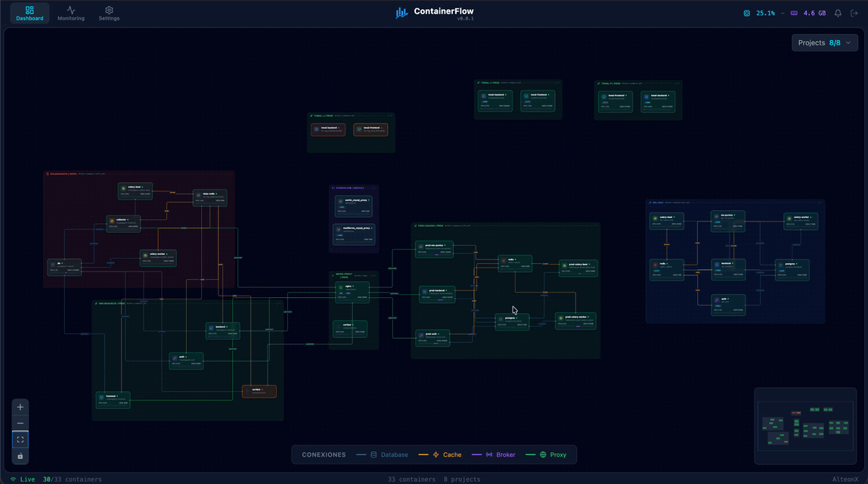Toggle the canvas lock icon
This screenshot has height=484, width=868.
20,456
